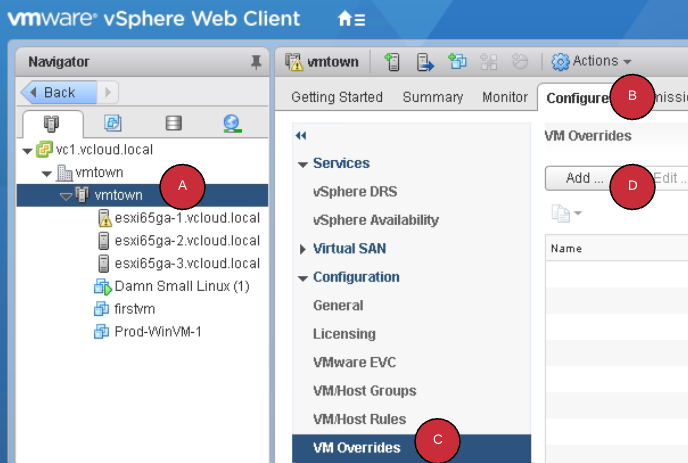
Task: Open VMware EVC settings
Action: pos(354,362)
